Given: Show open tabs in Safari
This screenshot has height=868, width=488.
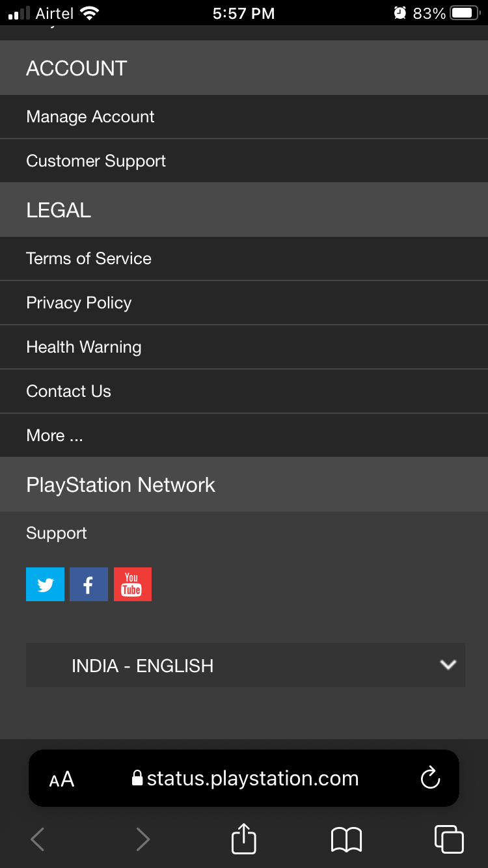Looking at the screenshot, I should coord(448,839).
